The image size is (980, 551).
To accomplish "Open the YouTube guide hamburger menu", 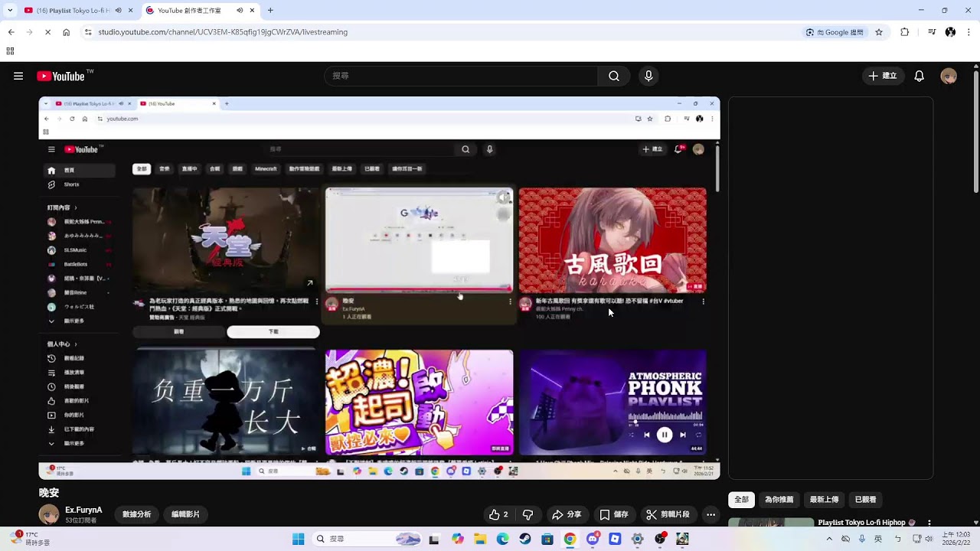I will point(18,76).
